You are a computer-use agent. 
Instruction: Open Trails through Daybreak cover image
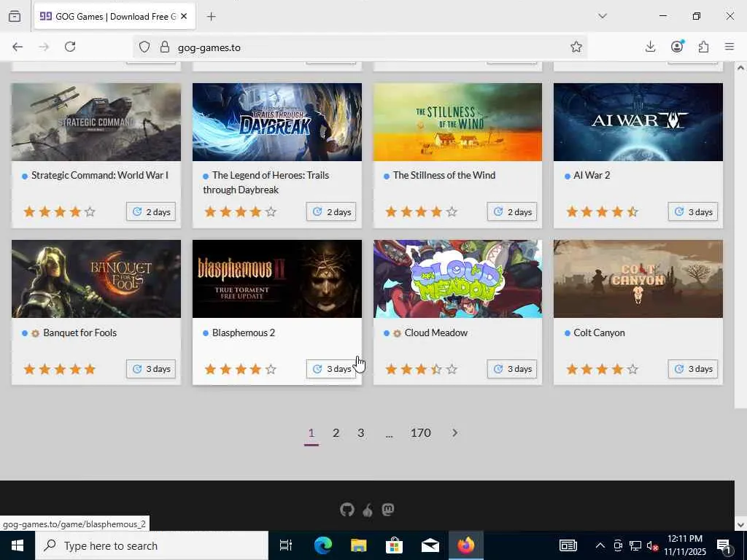point(276,122)
